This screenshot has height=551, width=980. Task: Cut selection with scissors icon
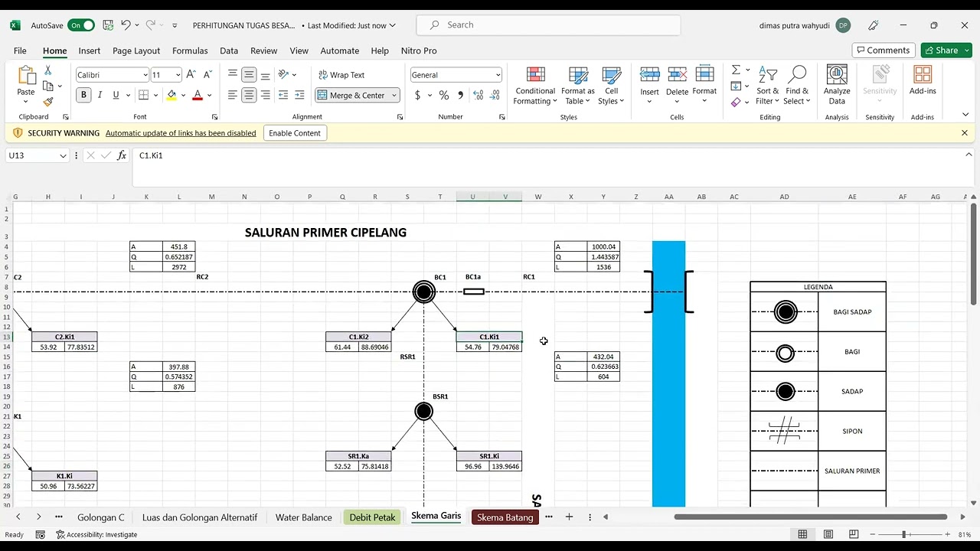[47, 70]
